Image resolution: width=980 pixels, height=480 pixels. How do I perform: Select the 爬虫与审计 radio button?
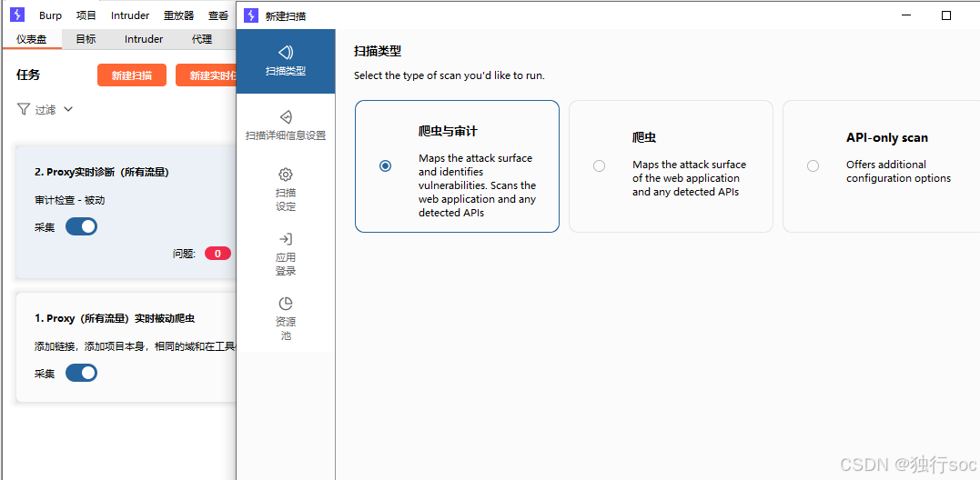tap(386, 166)
